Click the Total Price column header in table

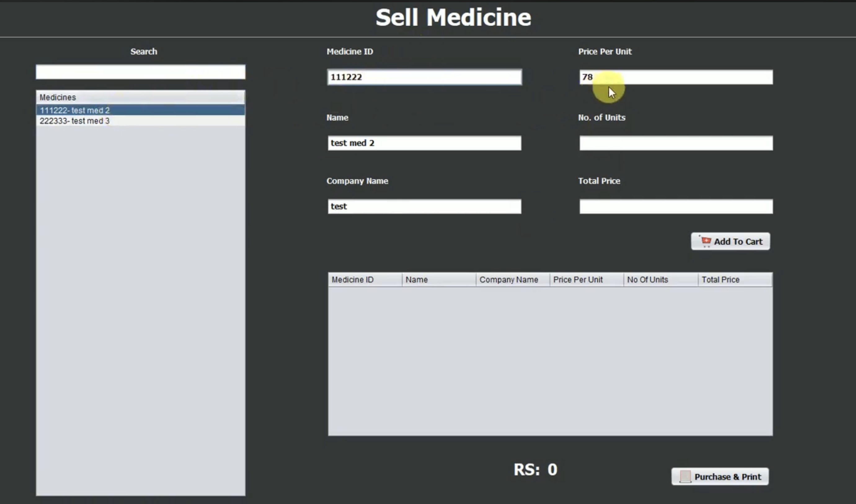(x=735, y=280)
